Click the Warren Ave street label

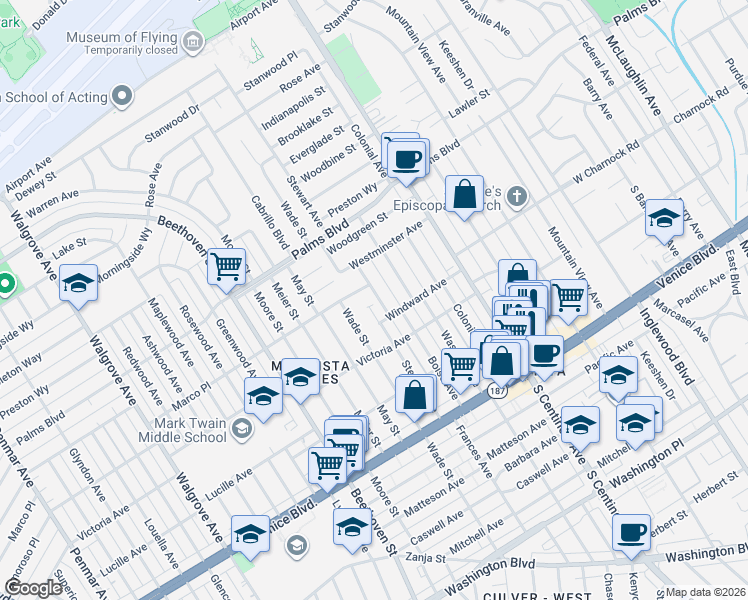point(52,204)
